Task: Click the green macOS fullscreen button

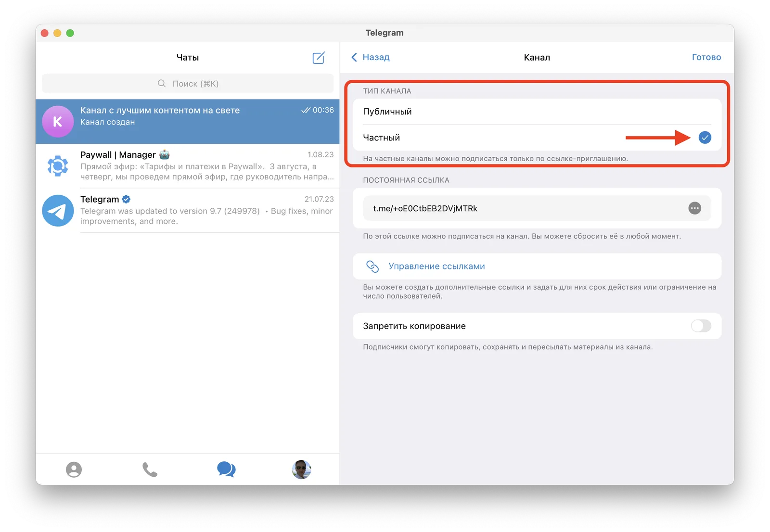Action: 70,33
